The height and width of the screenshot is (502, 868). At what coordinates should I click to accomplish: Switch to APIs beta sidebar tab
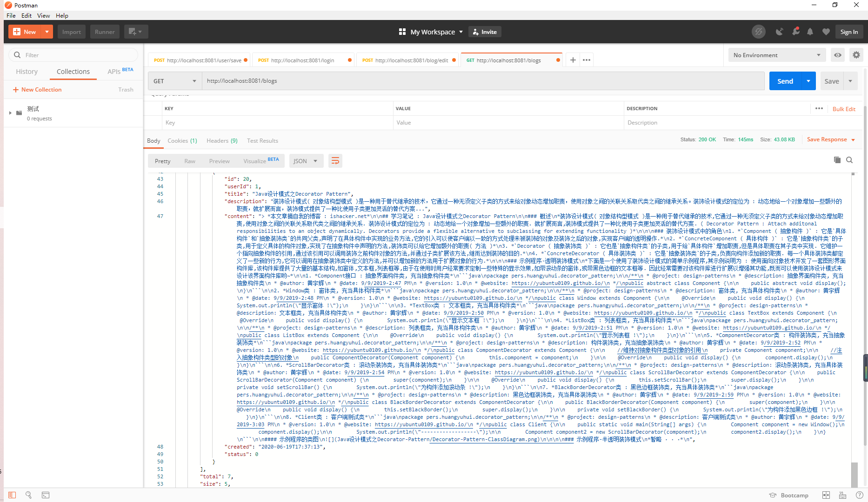tap(120, 71)
